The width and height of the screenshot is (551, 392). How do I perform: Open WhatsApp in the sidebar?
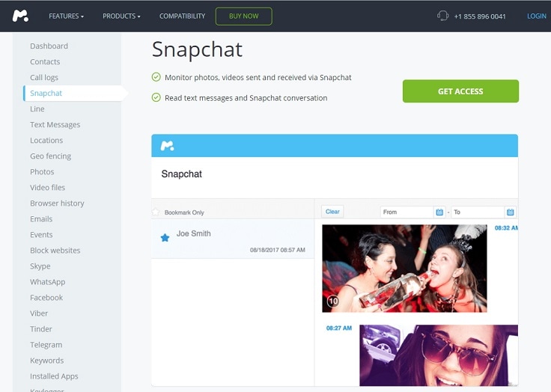tap(47, 282)
